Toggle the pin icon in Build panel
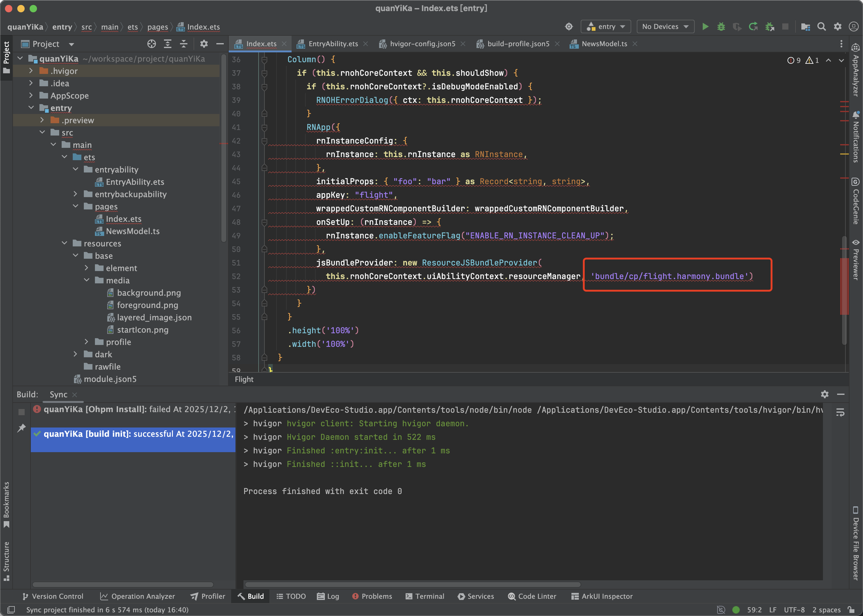863x616 pixels. click(21, 428)
